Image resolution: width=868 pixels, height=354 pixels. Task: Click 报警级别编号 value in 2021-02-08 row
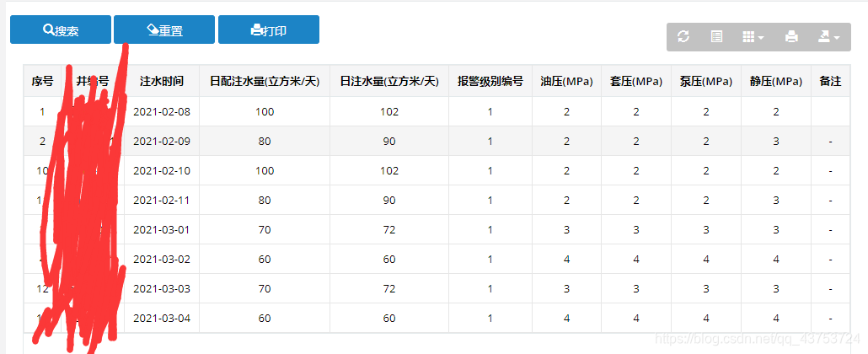click(490, 112)
